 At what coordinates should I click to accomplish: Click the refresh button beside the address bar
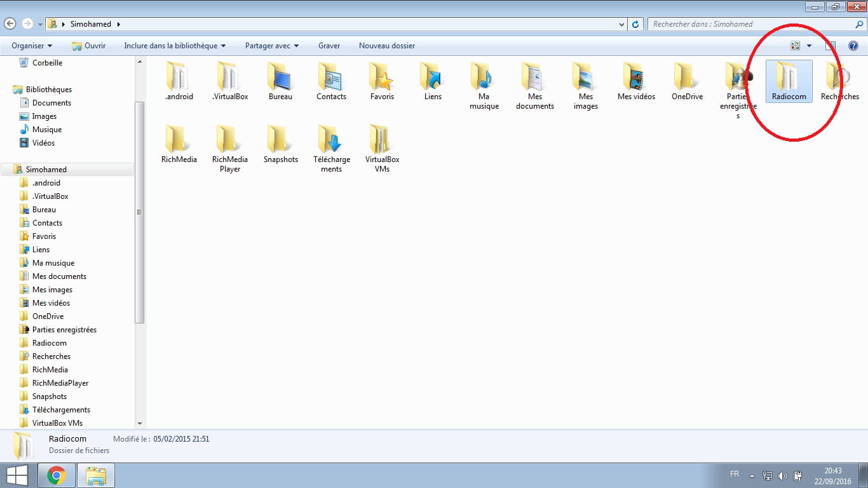point(635,24)
